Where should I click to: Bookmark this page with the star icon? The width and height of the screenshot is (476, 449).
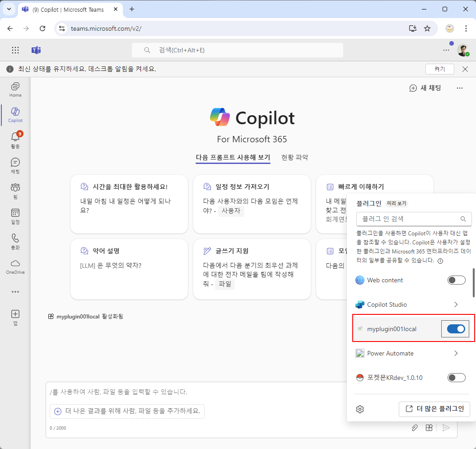[427, 28]
